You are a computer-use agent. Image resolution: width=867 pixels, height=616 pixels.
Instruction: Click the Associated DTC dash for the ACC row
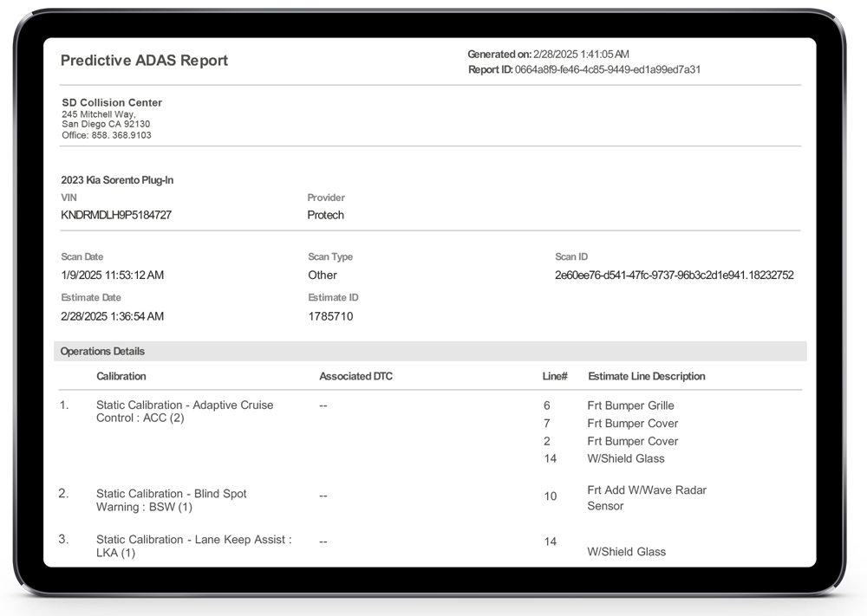(x=323, y=405)
